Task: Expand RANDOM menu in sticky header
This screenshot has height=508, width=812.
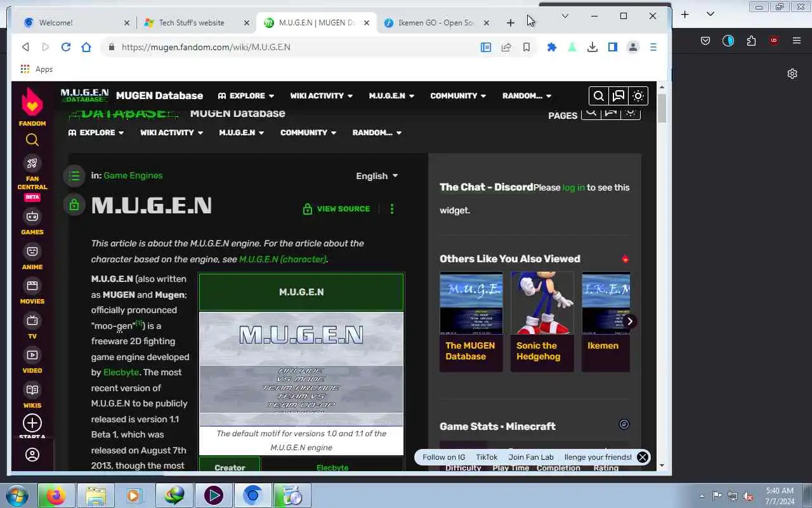Action: point(527,96)
